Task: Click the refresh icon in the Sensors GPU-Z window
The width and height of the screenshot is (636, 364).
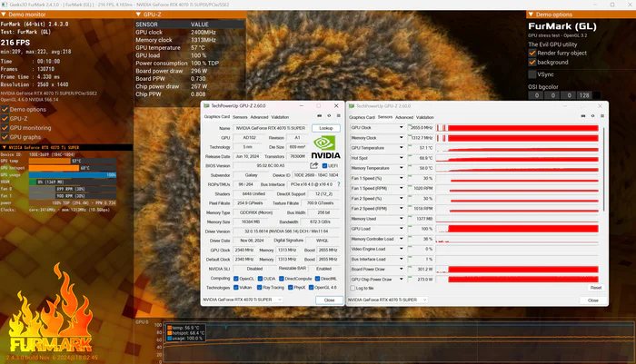Action: 592,116
